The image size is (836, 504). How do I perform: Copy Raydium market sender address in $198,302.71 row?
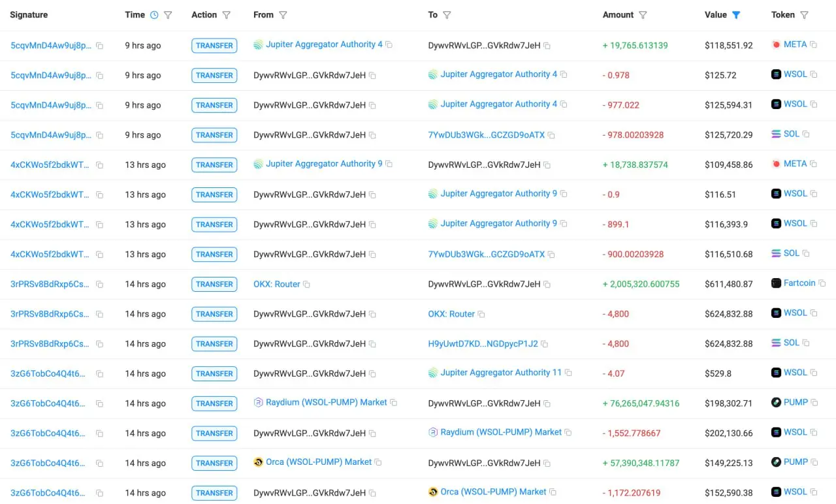(x=394, y=403)
